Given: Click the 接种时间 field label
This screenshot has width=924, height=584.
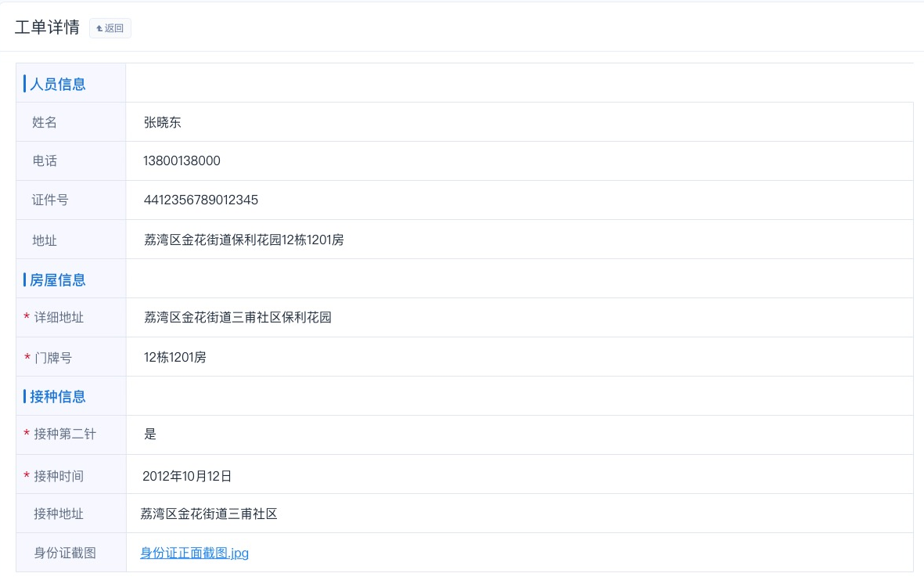Looking at the screenshot, I should click(x=59, y=476).
